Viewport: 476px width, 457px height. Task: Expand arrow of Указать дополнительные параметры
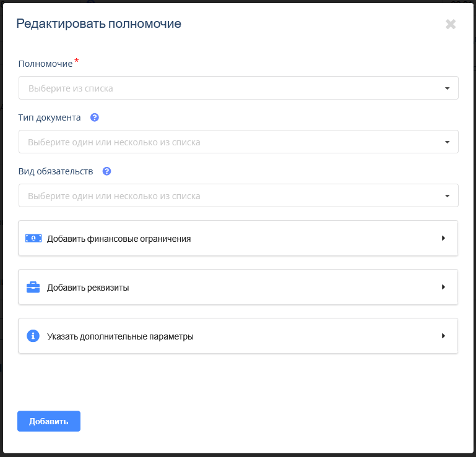point(444,336)
